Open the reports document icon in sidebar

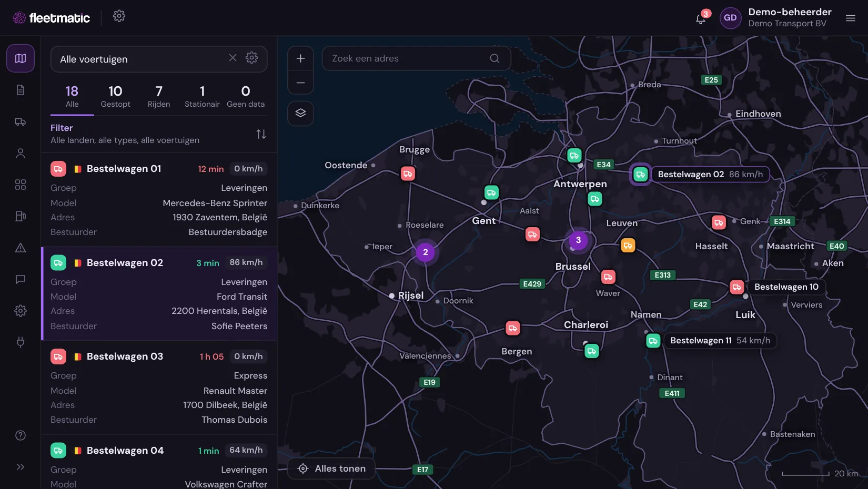coord(21,90)
